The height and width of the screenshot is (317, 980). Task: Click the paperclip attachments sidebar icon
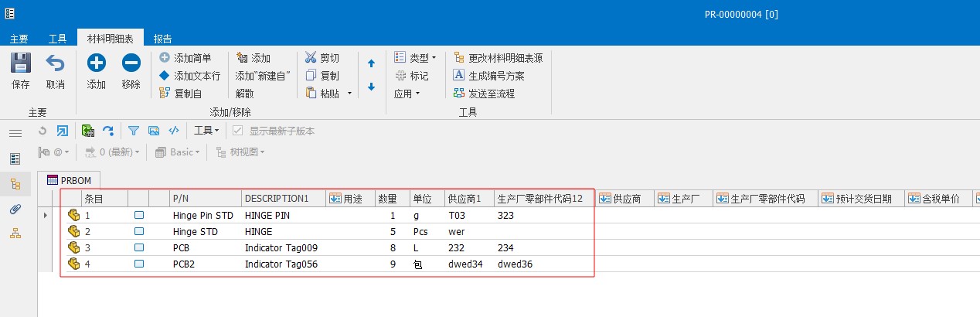[x=15, y=209]
